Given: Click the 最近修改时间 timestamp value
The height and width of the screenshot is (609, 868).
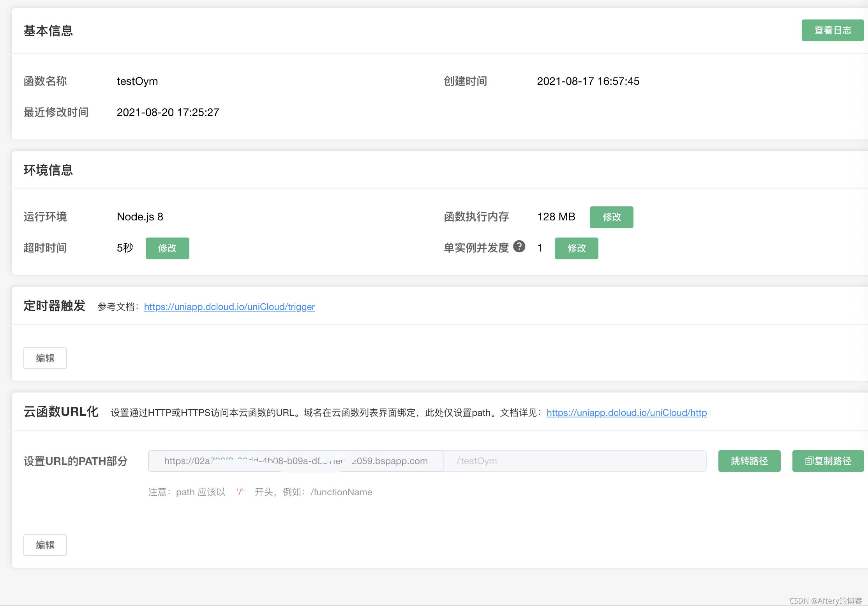Looking at the screenshot, I should tap(168, 113).
